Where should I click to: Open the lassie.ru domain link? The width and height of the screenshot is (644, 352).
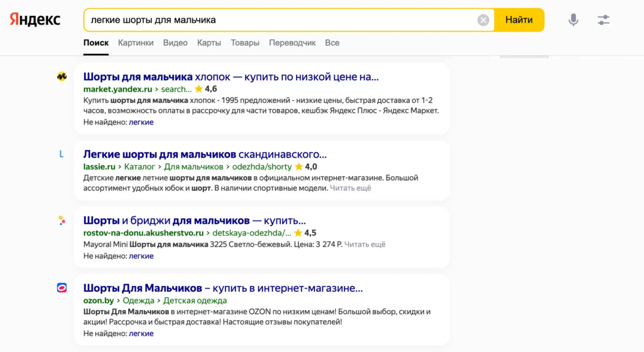click(x=100, y=167)
